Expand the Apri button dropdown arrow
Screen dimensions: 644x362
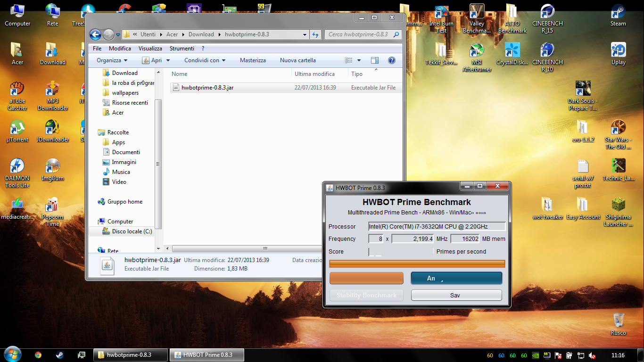(x=168, y=60)
